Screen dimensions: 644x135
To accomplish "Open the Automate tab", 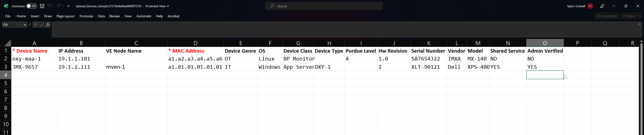I will [144, 16].
